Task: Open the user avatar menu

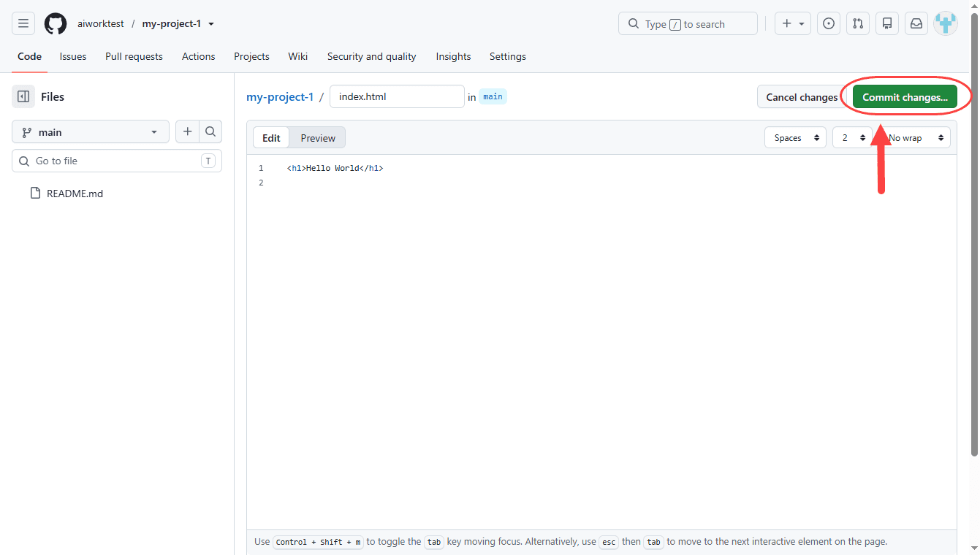Action: point(946,23)
